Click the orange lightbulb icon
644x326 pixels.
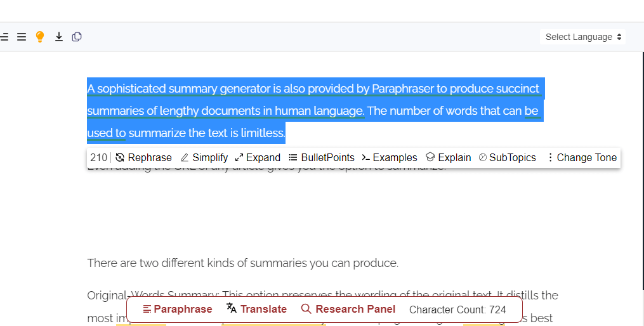(x=40, y=37)
